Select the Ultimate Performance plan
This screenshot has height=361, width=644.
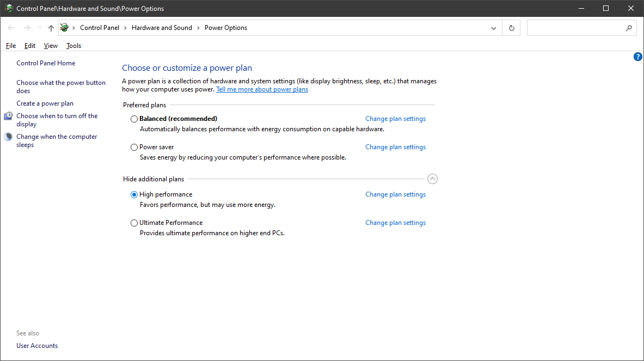[134, 223]
